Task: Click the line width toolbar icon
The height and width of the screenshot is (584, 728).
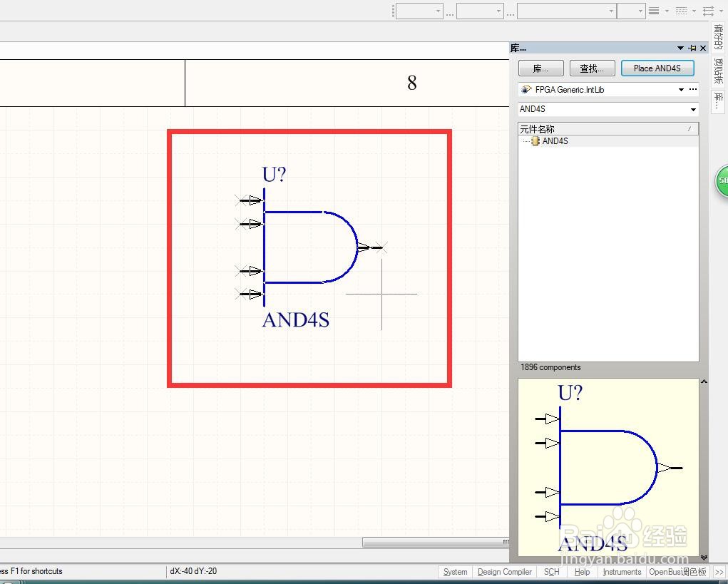Action: (x=654, y=11)
